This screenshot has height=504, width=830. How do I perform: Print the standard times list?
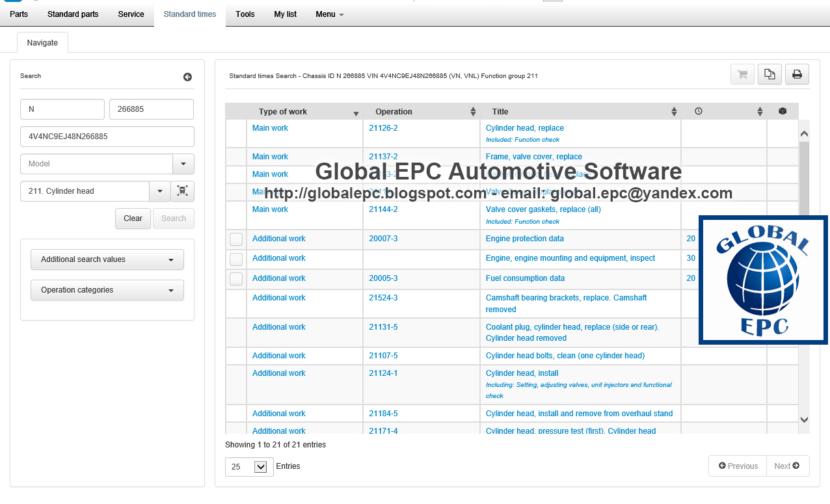coord(797,73)
